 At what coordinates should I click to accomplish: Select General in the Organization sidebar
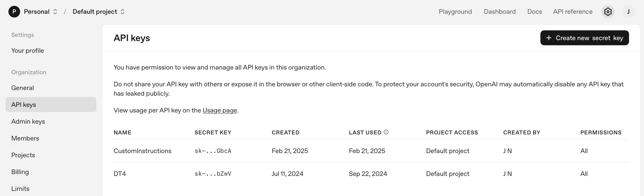[22, 88]
